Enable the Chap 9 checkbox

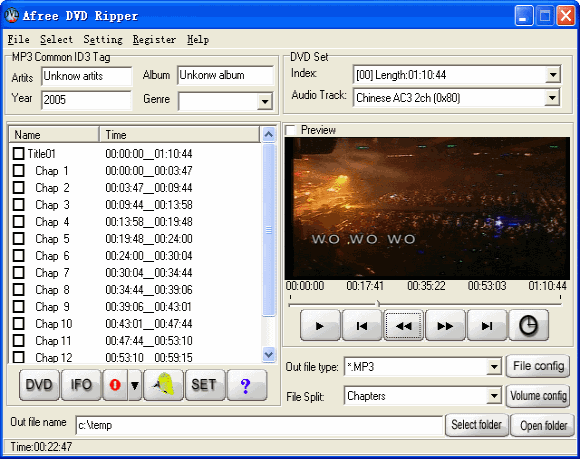(18, 307)
